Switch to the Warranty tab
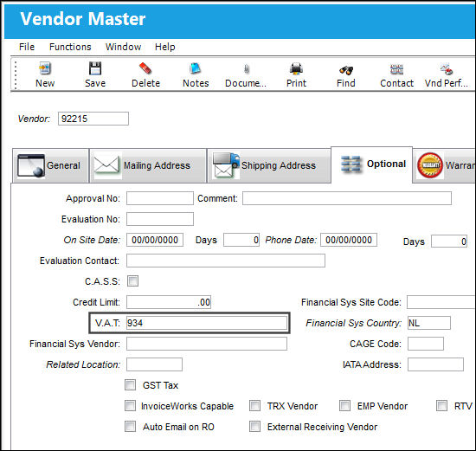 coord(445,165)
